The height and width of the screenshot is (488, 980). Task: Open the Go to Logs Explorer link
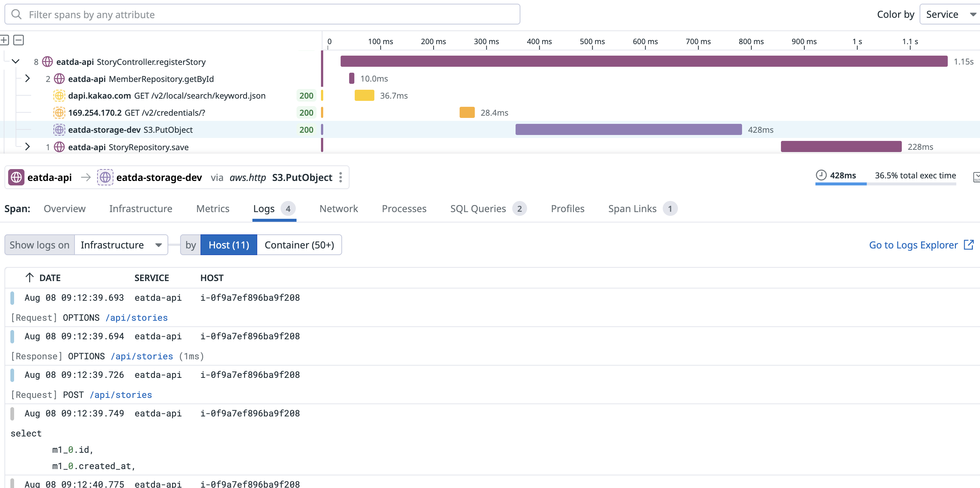coord(913,245)
